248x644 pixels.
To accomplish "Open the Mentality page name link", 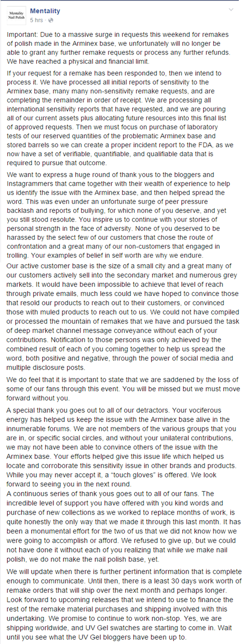I will 45,11.
